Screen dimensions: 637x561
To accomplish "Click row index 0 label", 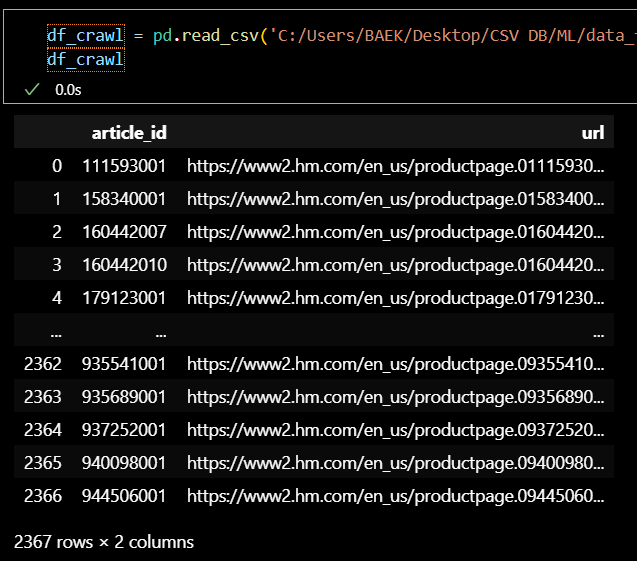I will [57, 166].
